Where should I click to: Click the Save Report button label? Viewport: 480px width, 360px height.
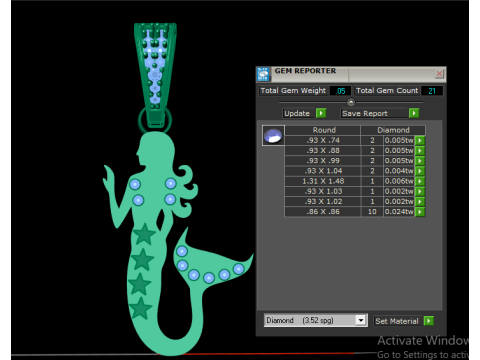point(365,113)
